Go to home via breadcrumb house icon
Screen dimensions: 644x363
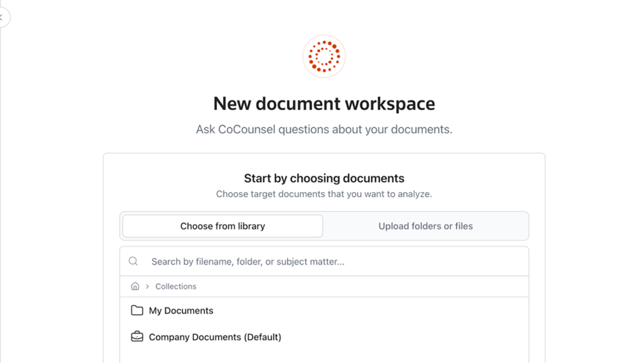click(135, 286)
